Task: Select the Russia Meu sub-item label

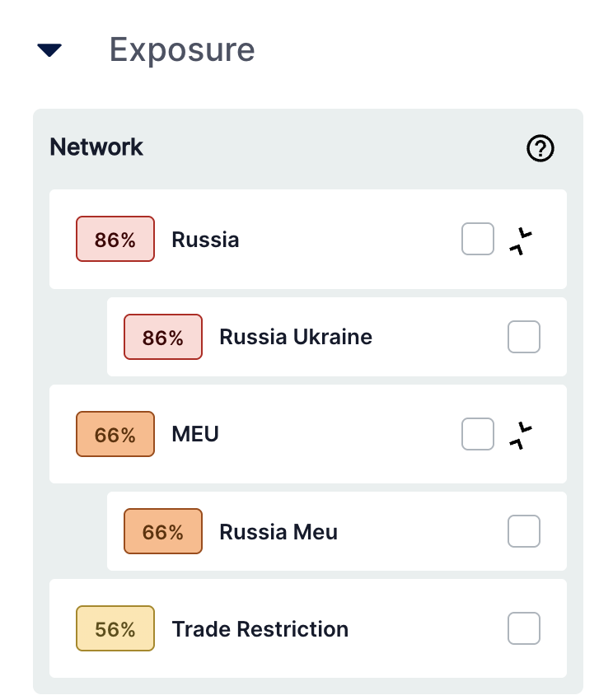Action: [278, 531]
